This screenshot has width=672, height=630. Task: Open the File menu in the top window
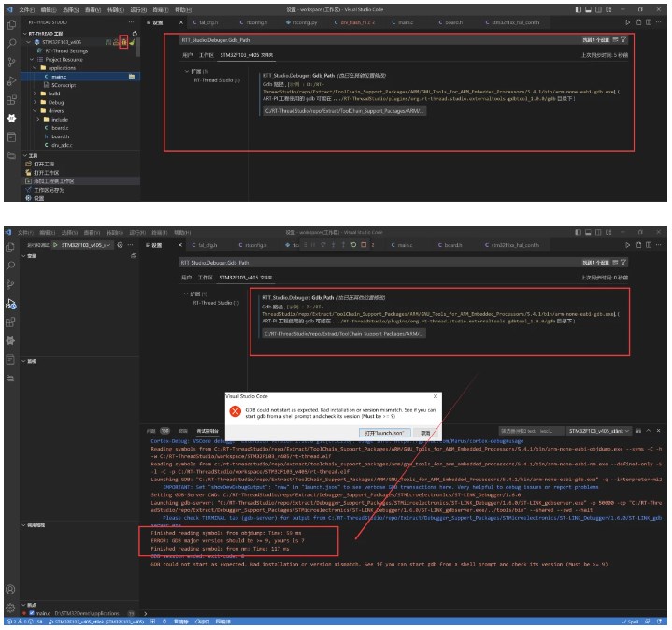tap(26, 9)
